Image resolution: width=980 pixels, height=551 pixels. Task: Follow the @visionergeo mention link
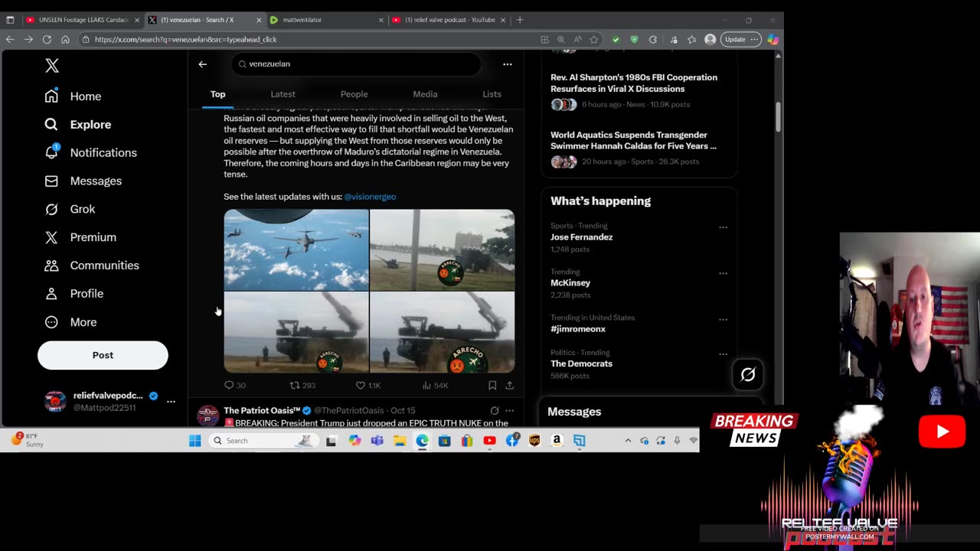coord(370,197)
